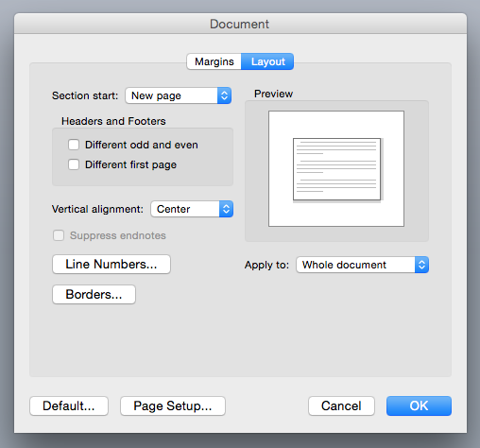The image size is (480, 448).
Task: Select the Layout tab
Action: point(267,61)
